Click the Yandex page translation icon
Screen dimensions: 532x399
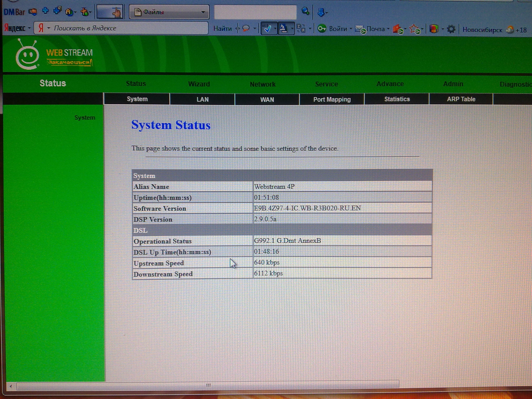301,29
